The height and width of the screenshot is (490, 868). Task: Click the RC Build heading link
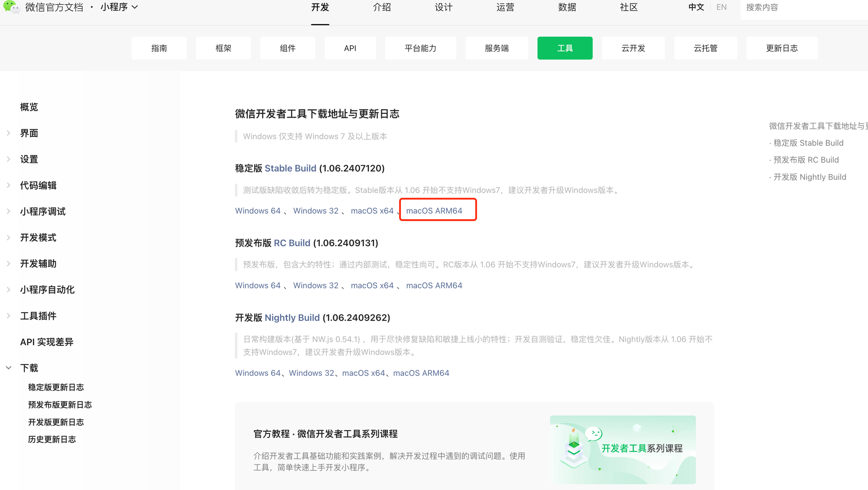point(292,243)
